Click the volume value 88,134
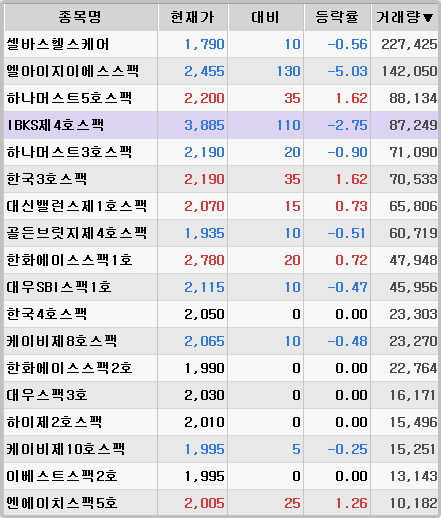441x518 pixels. (x=413, y=98)
